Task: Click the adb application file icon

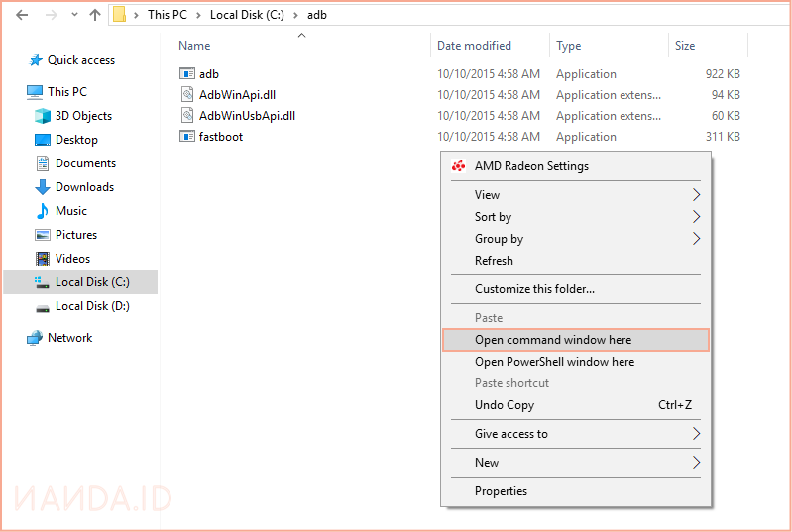Action: [x=187, y=74]
